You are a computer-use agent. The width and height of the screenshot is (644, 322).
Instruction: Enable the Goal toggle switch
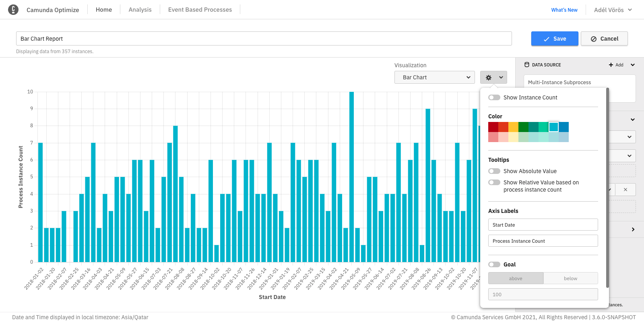pos(494,264)
